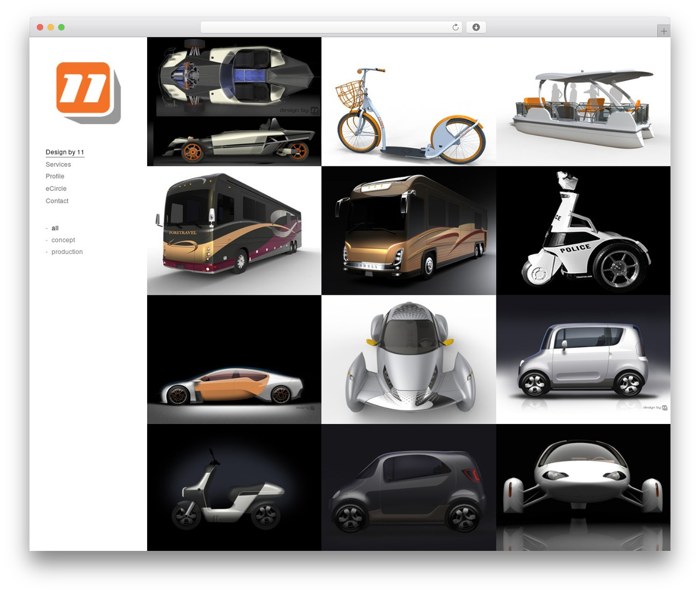Click the orange 11 logo

pyautogui.click(x=88, y=92)
